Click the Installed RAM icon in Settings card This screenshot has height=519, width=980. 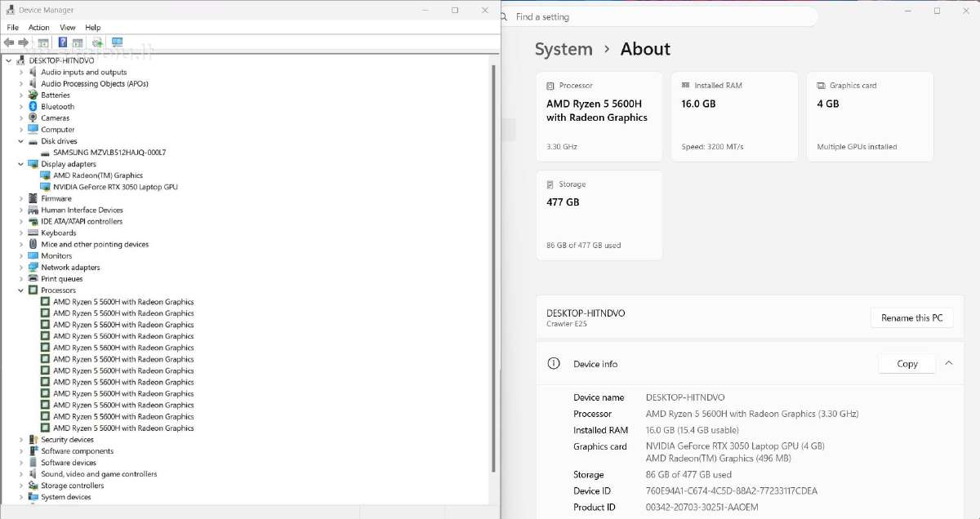(685, 86)
